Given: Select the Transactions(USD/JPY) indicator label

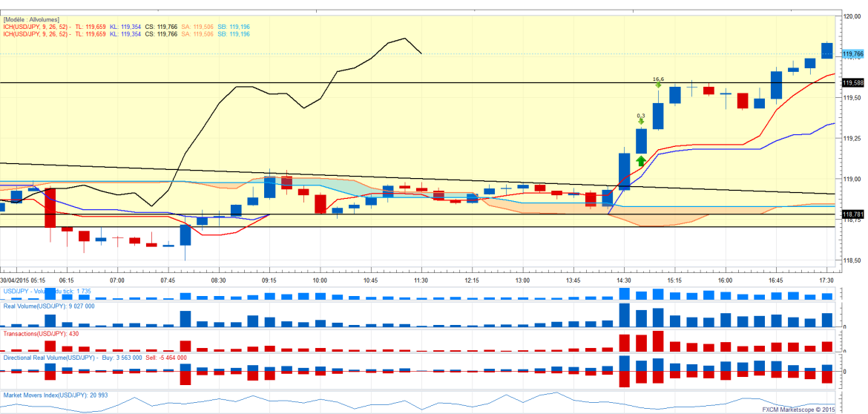Looking at the screenshot, I should [x=42, y=334].
